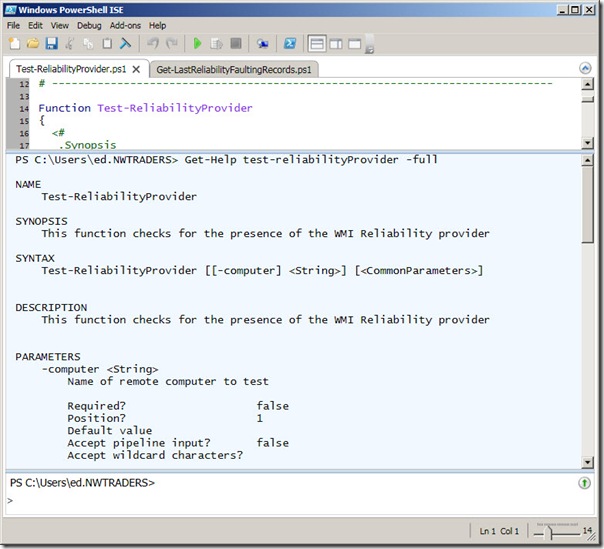Click the 'Function Test-ReliabilityProvider' code line

pyautogui.click(x=145, y=108)
